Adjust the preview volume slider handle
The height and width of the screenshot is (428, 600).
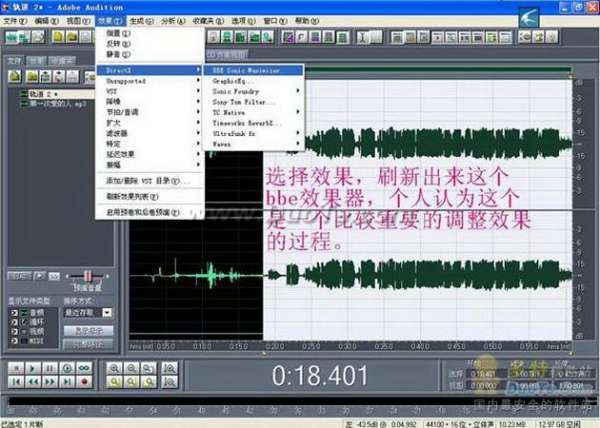(88, 276)
